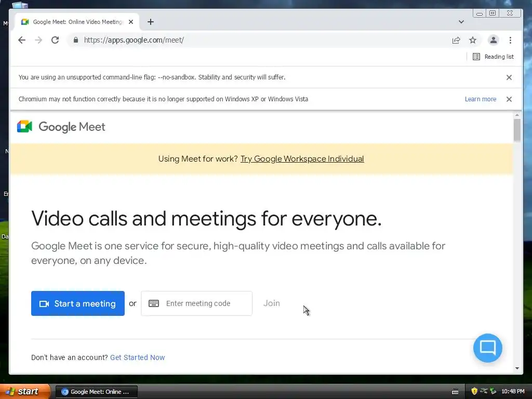Click the forward navigation arrow
The width and height of the screenshot is (532, 399).
pyautogui.click(x=38, y=40)
